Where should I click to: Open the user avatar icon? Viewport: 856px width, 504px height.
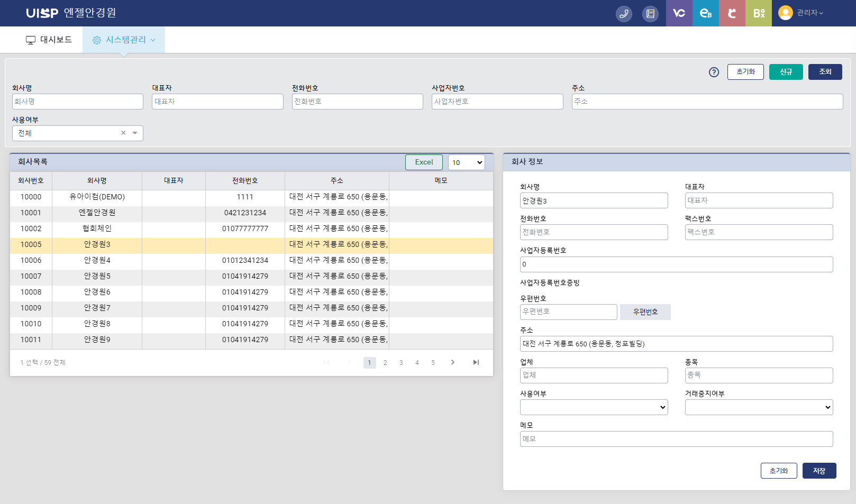pos(786,13)
